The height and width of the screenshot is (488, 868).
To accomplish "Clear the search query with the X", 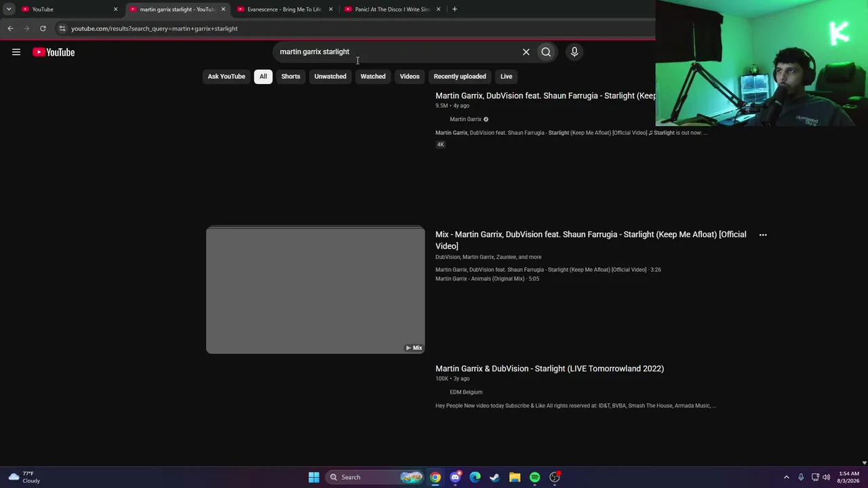I will click(526, 52).
